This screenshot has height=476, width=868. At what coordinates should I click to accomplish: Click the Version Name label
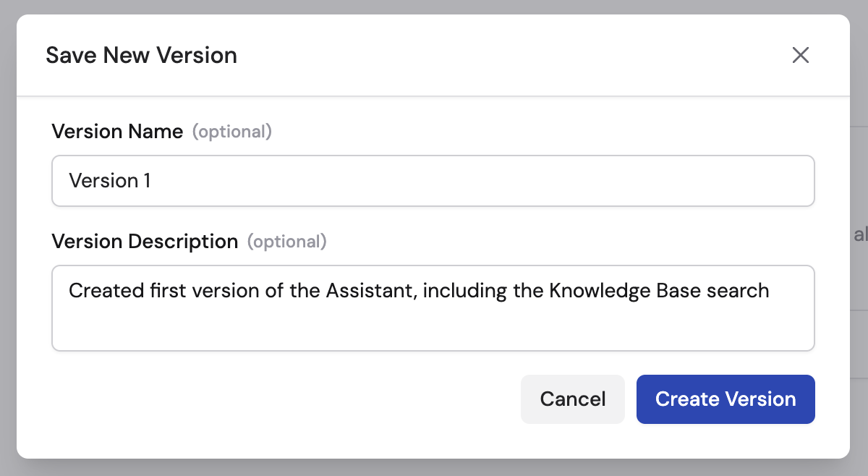(117, 132)
